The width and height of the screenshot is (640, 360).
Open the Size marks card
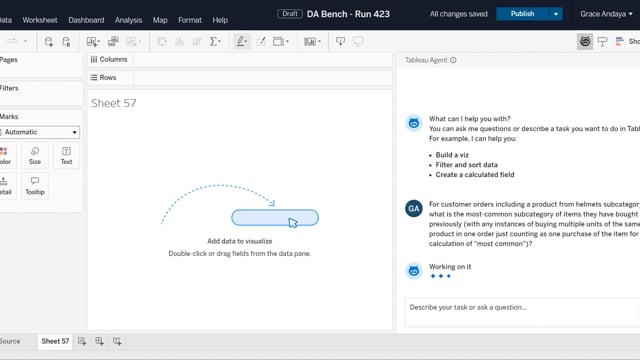35,156
